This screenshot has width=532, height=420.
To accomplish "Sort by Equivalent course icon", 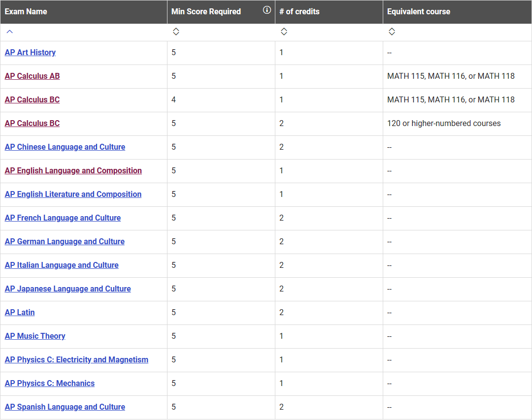I will (x=392, y=32).
